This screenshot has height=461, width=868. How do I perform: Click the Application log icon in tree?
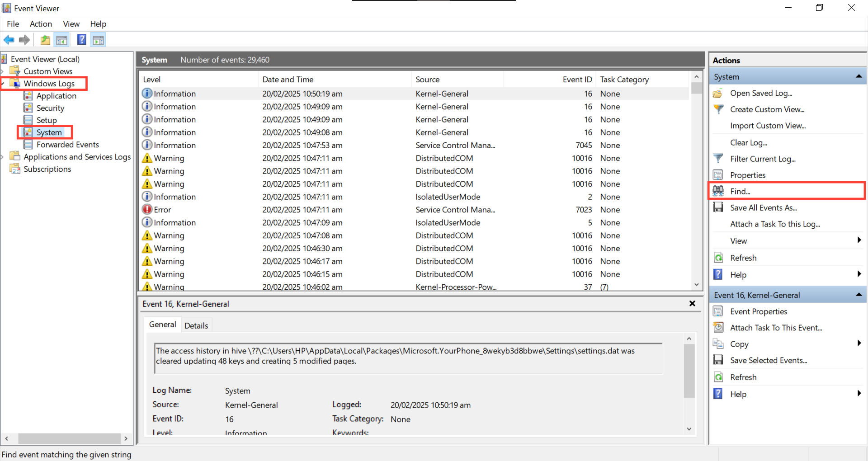[x=28, y=96]
